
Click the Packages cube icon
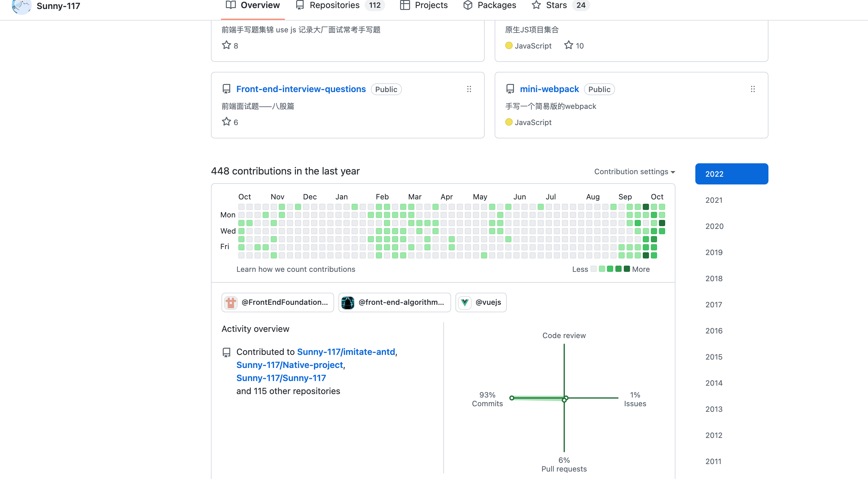(x=468, y=5)
